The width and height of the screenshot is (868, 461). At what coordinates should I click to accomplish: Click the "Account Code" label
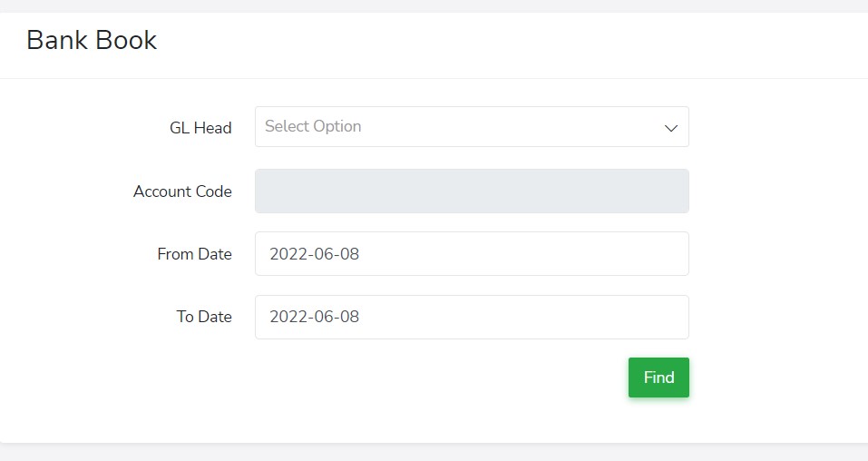[x=182, y=191]
